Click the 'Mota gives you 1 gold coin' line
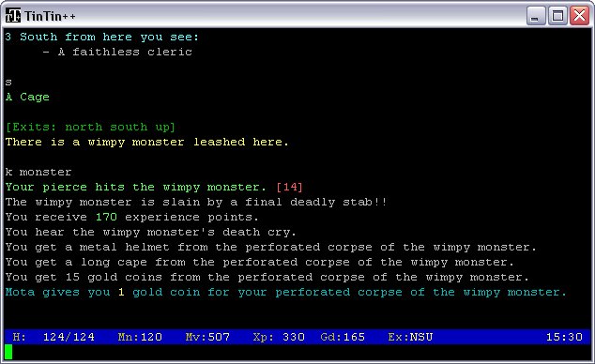595x364 pixels. 285,292
